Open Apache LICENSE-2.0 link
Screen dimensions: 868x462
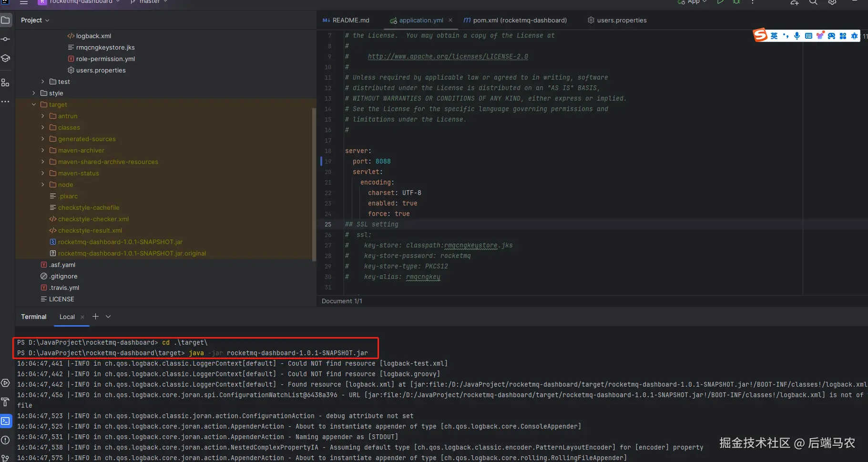click(448, 56)
